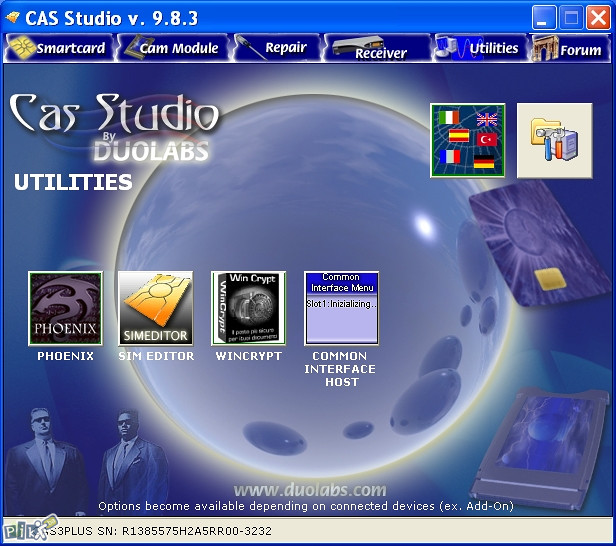Start the WinCrypt utility icon
Viewport: 616px width, 546px height.
point(248,309)
